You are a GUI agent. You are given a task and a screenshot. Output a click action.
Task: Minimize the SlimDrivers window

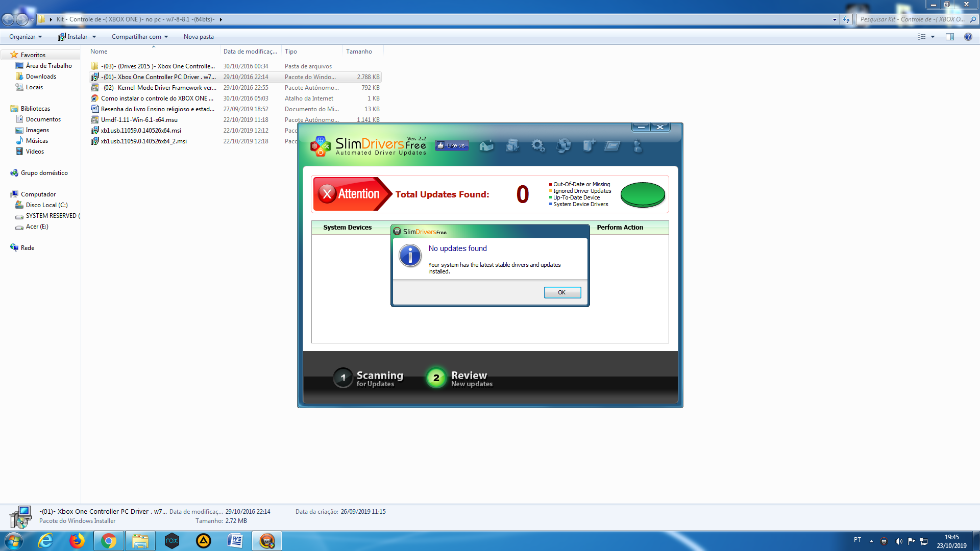(641, 127)
